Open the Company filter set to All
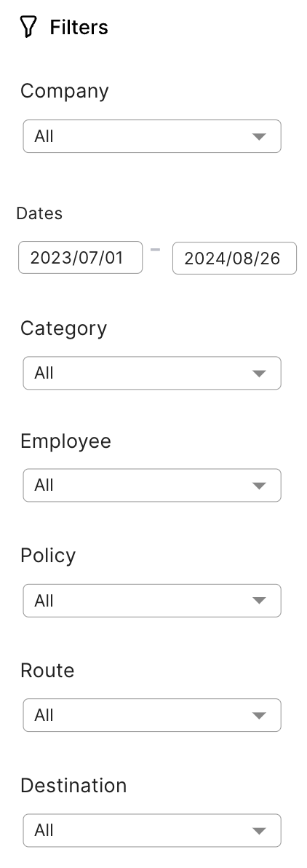Image resolution: width=307 pixels, height=868 pixels. click(x=152, y=136)
